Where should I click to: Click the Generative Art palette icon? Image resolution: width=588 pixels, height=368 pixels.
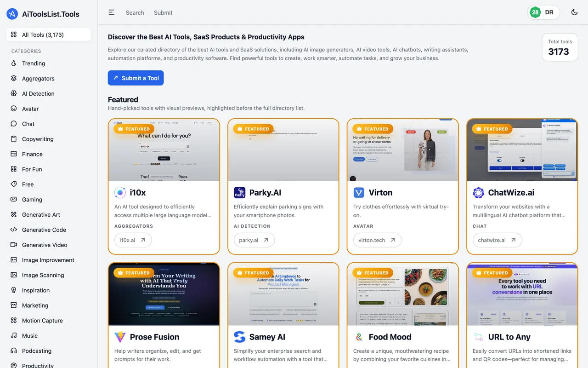pyautogui.click(x=14, y=214)
